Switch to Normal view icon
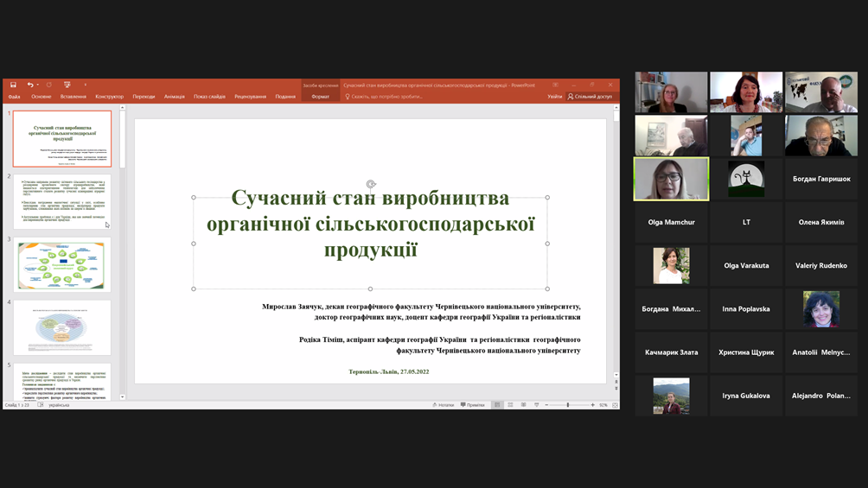The image size is (868, 488). tap(497, 405)
